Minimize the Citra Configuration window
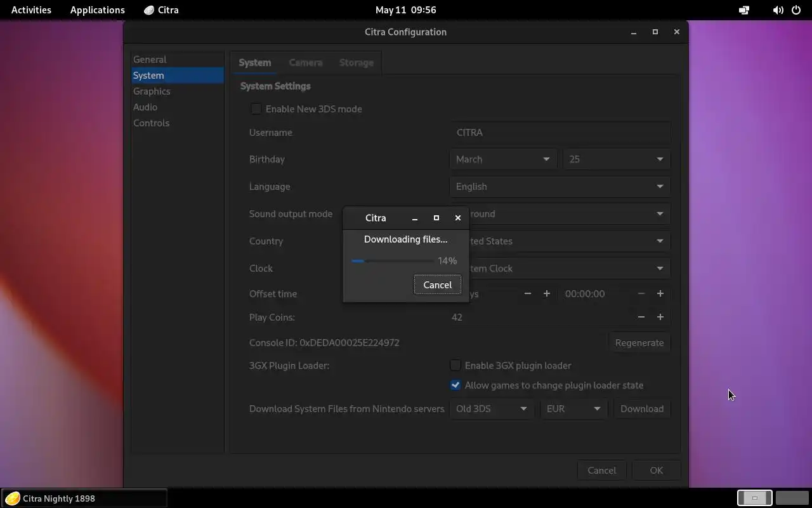This screenshot has height=508, width=812. pyautogui.click(x=634, y=32)
